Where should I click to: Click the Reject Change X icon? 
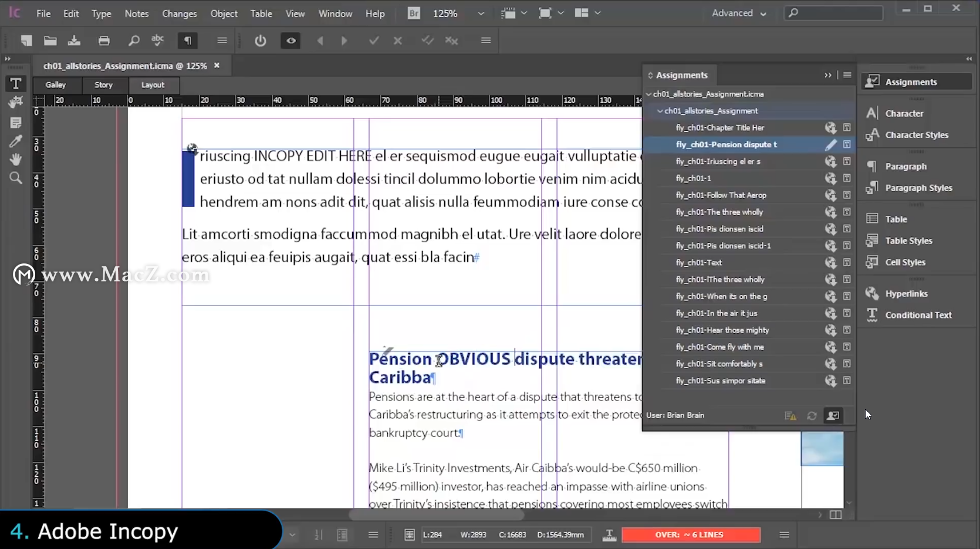398,40
